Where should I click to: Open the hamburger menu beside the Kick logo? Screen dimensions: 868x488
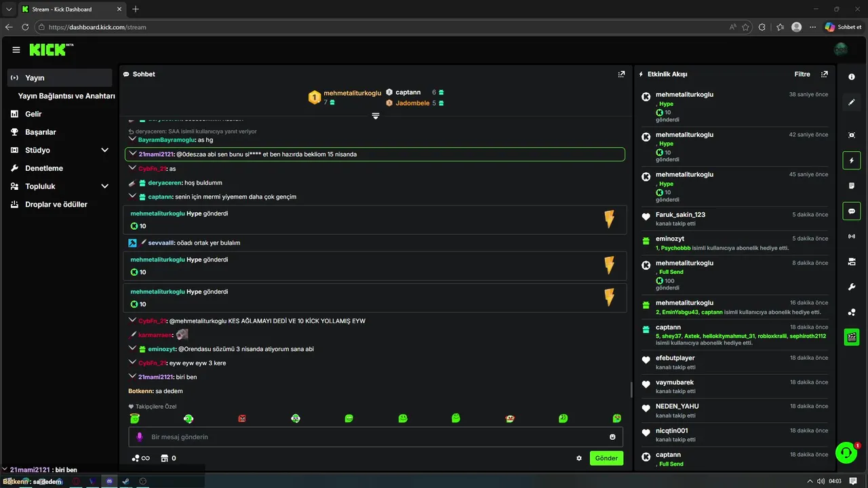16,50
